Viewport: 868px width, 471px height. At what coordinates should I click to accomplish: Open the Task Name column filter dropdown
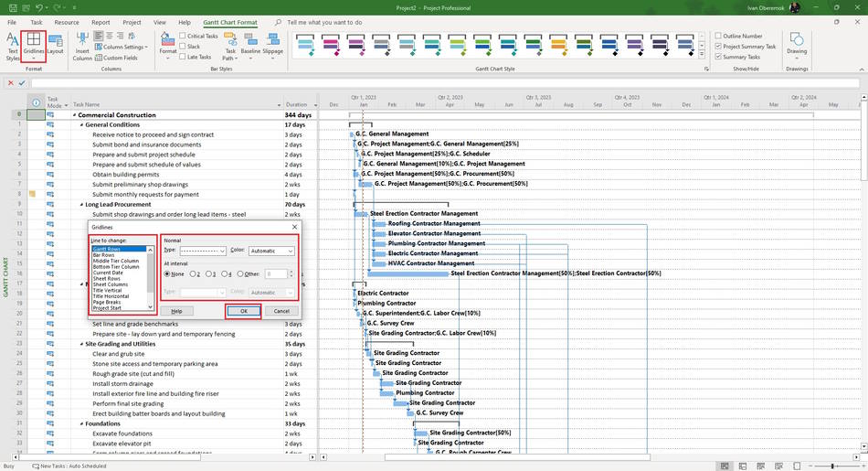[x=279, y=105]
